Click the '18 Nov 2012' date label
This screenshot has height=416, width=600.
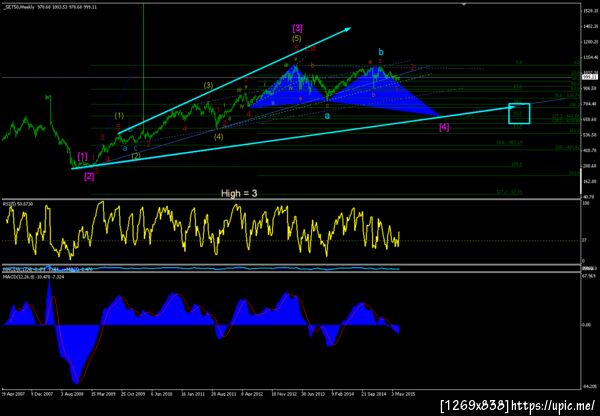tap(283, 393)
